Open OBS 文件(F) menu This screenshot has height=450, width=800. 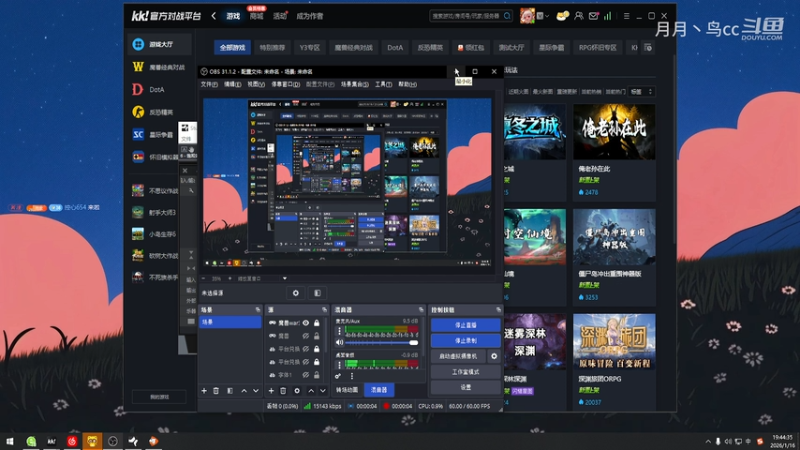tap(209, 84)
